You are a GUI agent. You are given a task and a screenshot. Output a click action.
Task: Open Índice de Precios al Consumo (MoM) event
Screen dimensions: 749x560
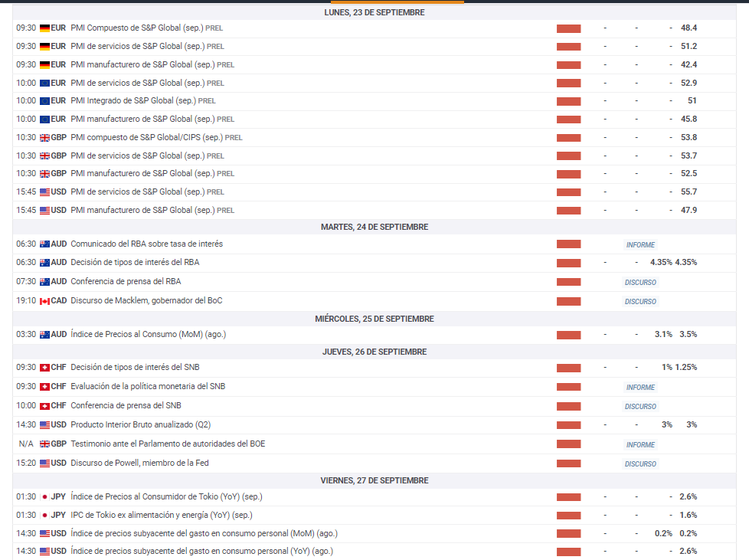point(148,335)
